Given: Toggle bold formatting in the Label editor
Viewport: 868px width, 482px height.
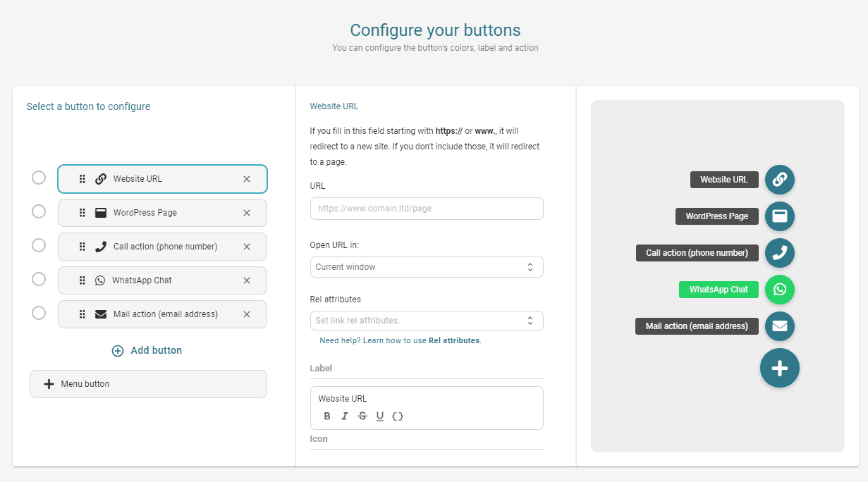Looking at the screenshot, I should (326, 416).
